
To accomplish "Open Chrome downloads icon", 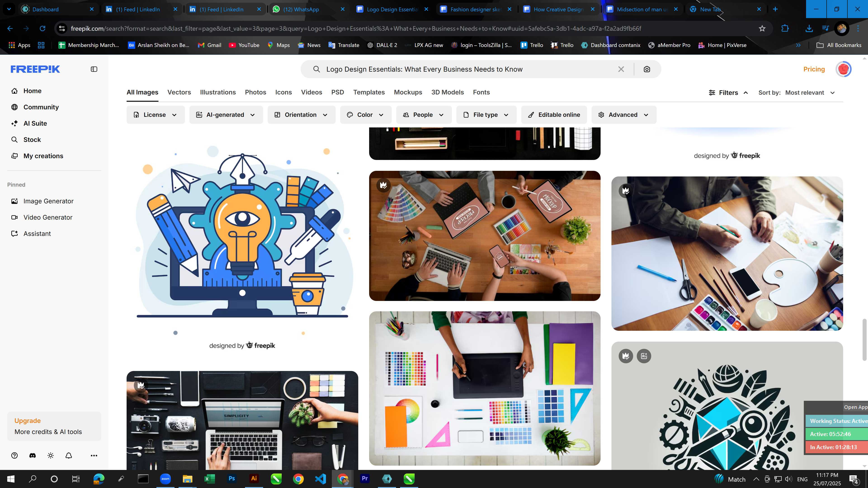I will (809, 29).
